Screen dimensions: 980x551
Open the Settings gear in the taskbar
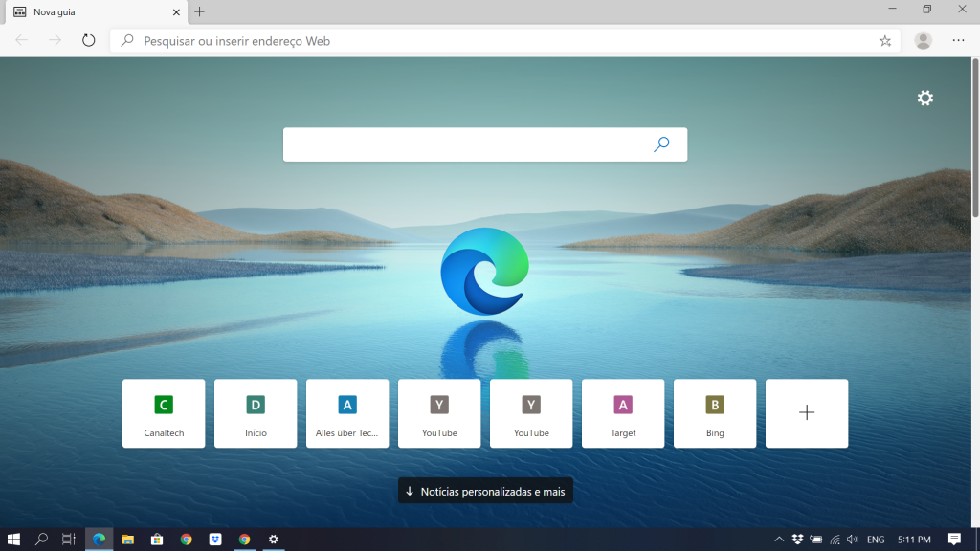click(273, 540)
